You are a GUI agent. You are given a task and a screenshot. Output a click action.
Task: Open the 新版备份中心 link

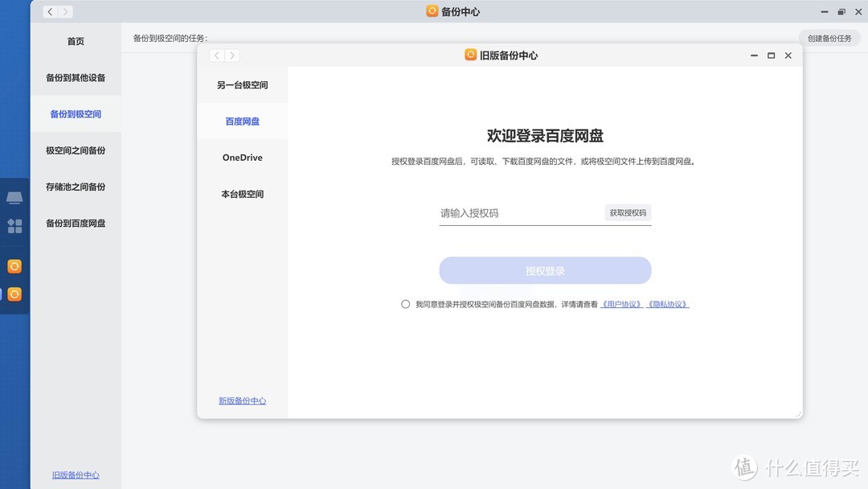[x=242, y=401]
